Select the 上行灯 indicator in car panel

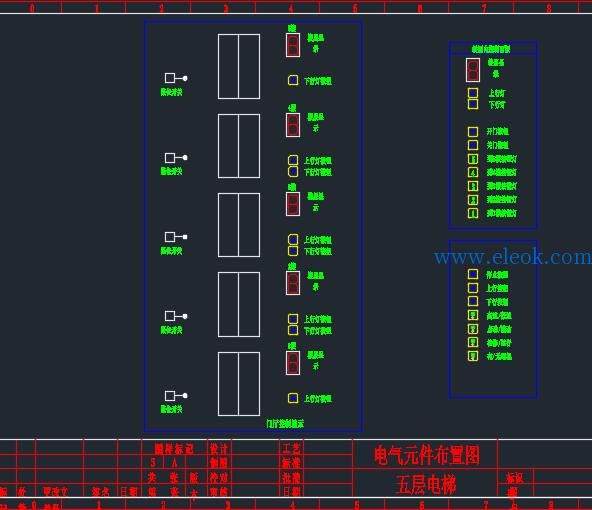(x=473, y=93)
